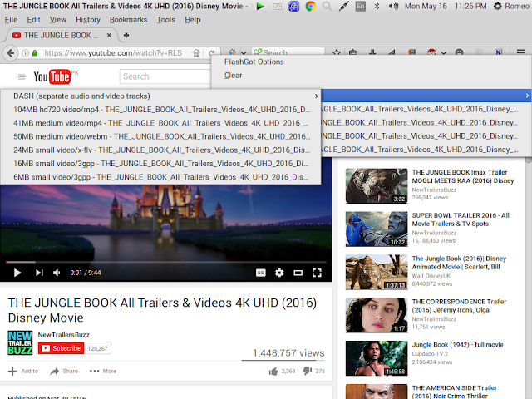Click the Firefox back arrow button
Viewport: 532px width, 399px height.
point(11,53)
